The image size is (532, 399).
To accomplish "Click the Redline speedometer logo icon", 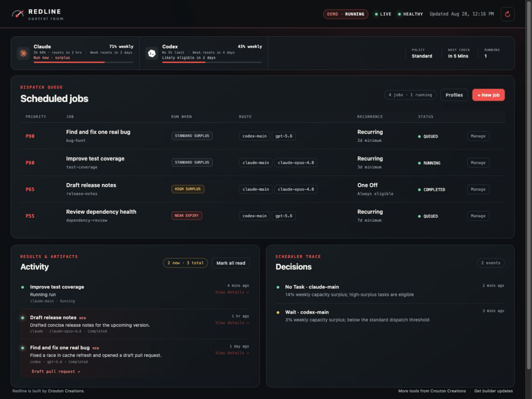I will click(18, 14).
